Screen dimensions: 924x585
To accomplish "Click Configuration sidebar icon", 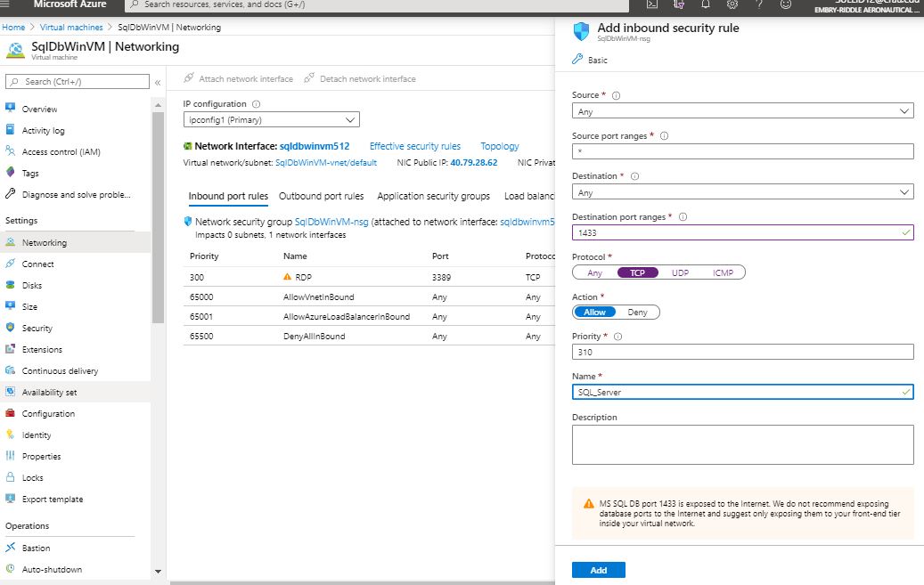I will point(10,413).
